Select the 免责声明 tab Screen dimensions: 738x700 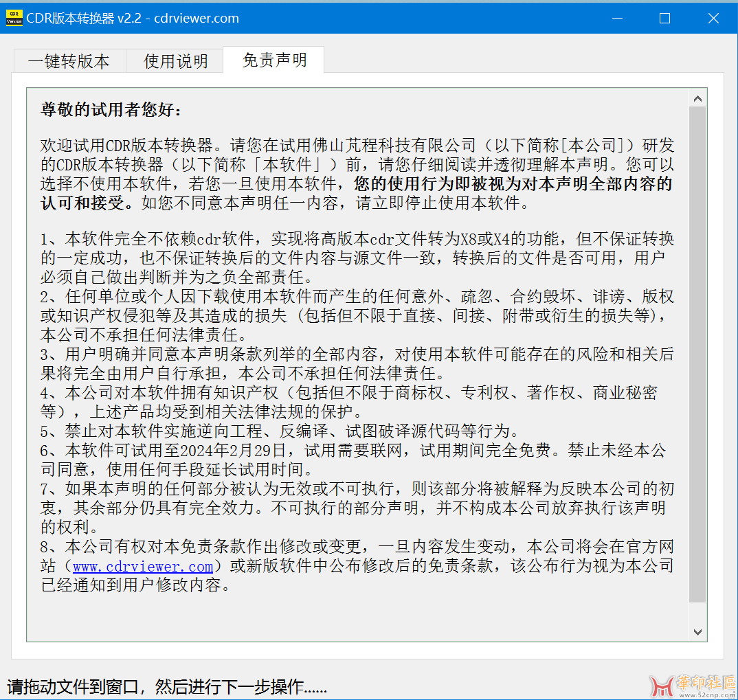(x=274, y=60)
